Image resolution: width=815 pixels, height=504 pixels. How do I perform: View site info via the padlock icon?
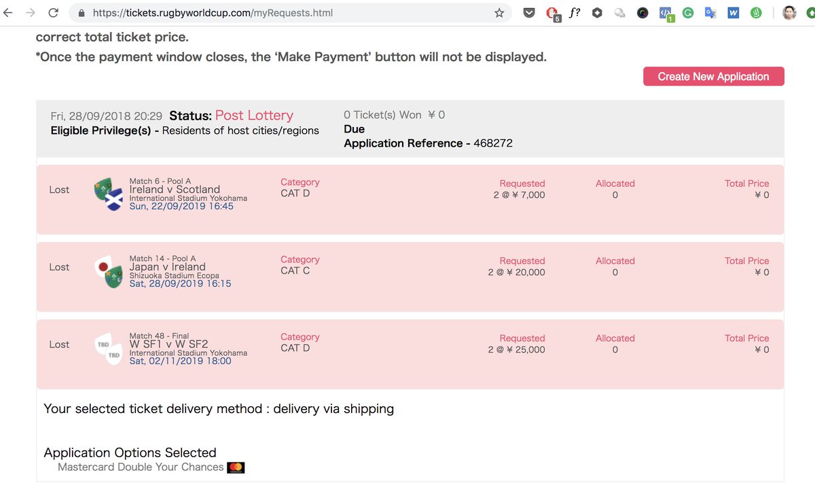tap(81, 13)
